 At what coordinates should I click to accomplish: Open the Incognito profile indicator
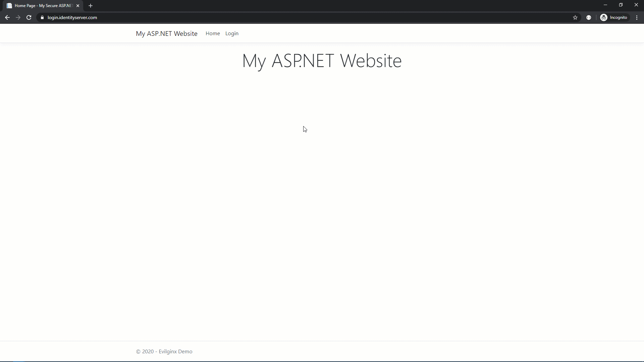(614, 17)
